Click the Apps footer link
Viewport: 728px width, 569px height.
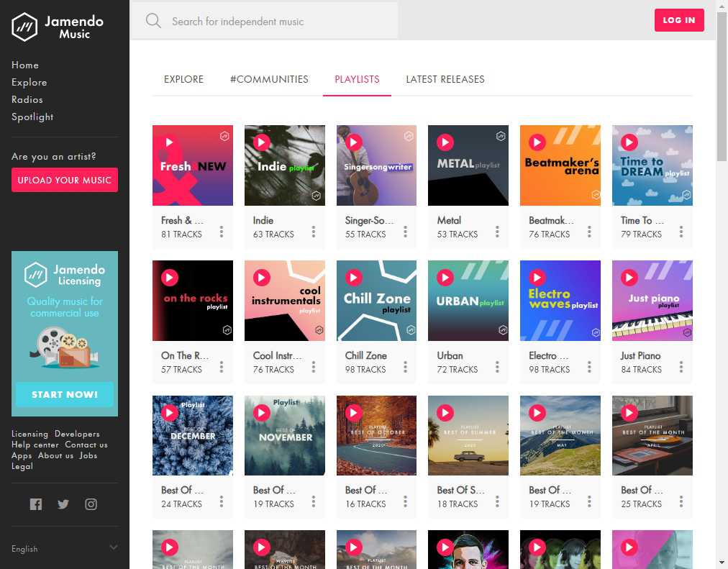(x=22, y=455)
